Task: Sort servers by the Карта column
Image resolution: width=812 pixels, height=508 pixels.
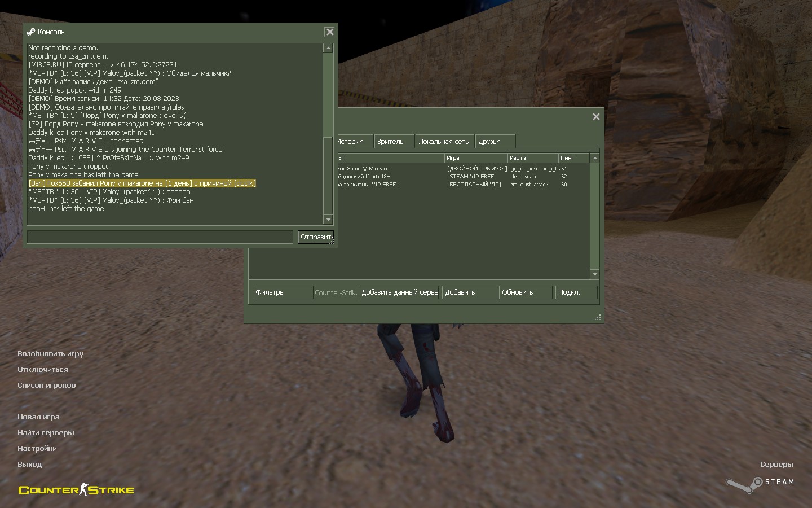Action: click(532, 158)
